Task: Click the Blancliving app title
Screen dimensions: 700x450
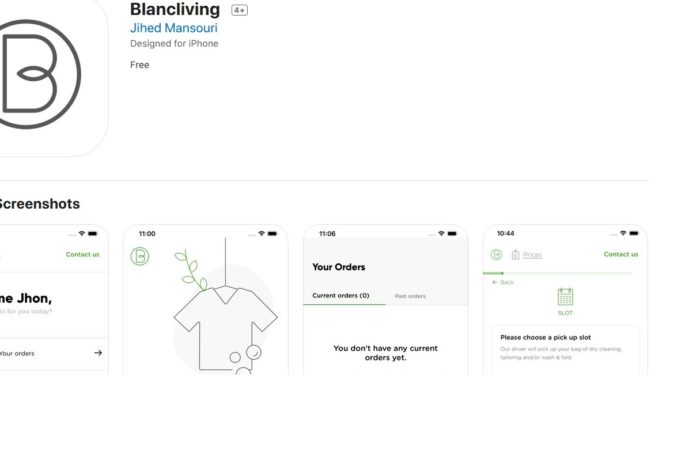Action: (175, 10)
